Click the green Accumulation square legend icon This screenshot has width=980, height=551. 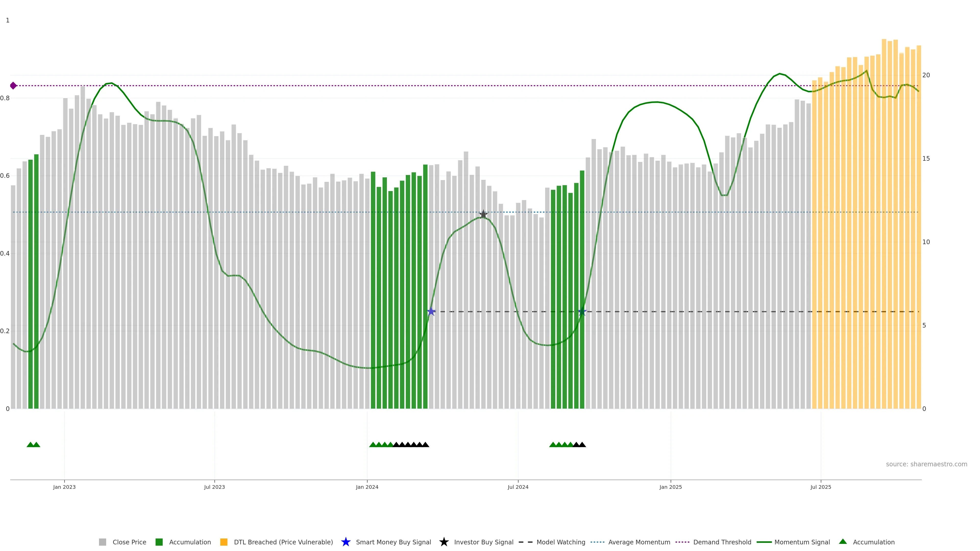[x=159, y=542]
